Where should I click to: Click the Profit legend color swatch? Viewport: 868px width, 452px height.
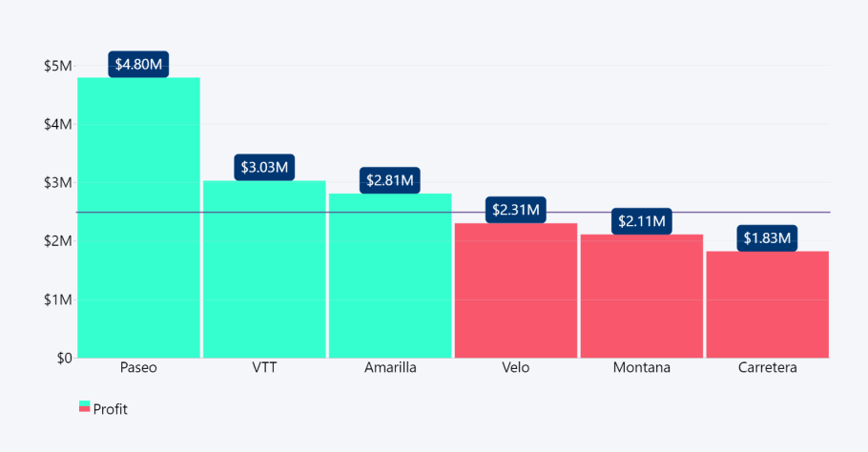pos(84,408)
